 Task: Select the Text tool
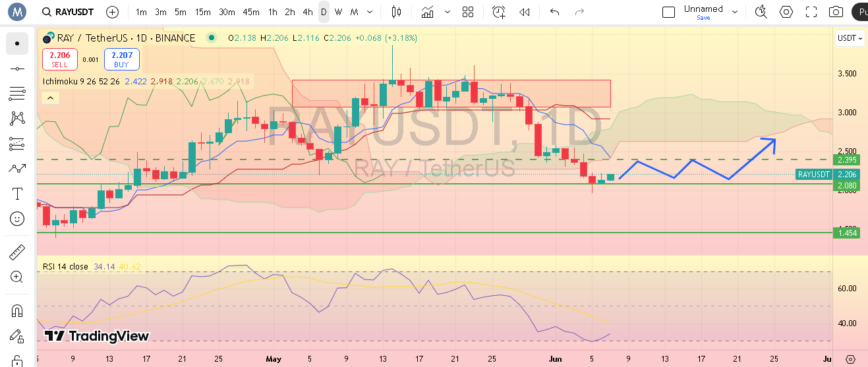pyautogui.click(x=17, y=194)
